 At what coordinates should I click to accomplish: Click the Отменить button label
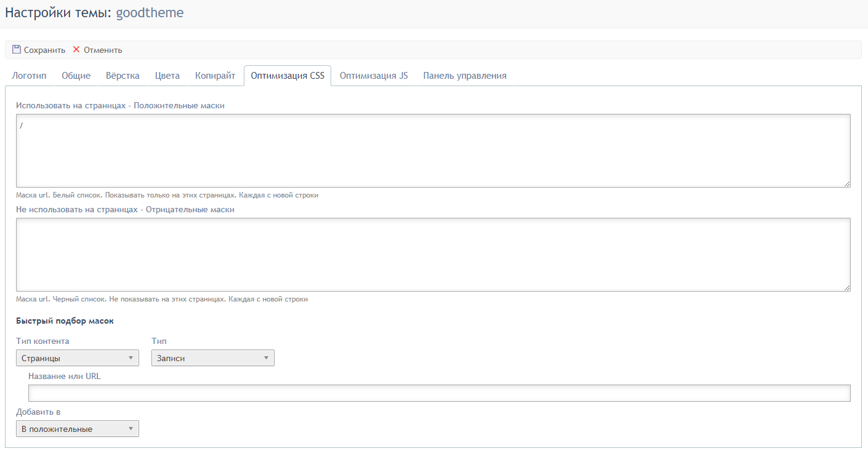click(103, 50)
